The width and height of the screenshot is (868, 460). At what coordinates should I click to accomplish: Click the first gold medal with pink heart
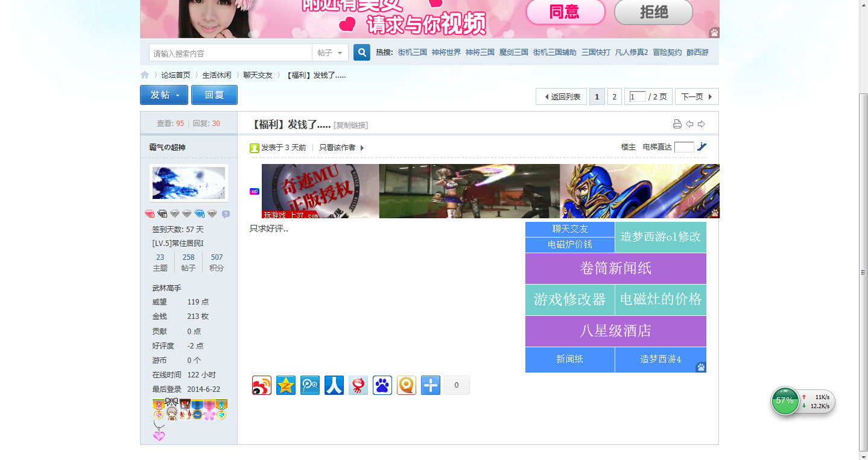159,409
